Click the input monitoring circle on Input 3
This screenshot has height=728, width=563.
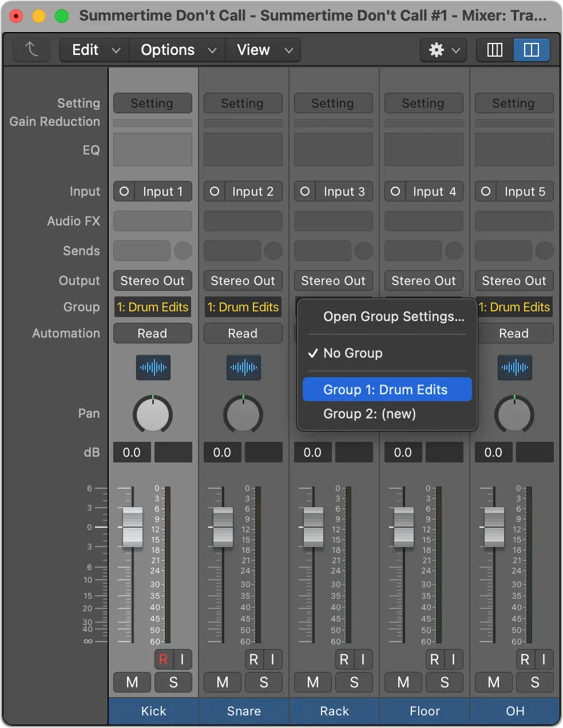(x=305, y=191)
